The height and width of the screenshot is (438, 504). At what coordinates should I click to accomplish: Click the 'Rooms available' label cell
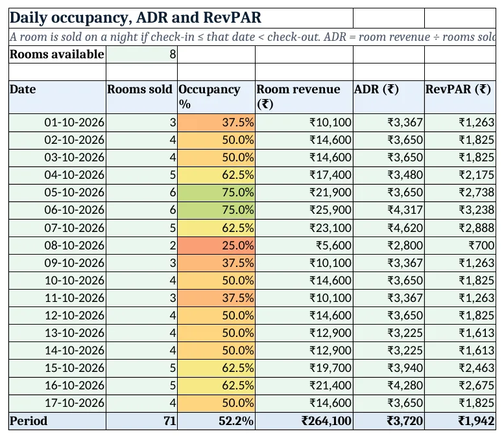click(x=57, y=54)
